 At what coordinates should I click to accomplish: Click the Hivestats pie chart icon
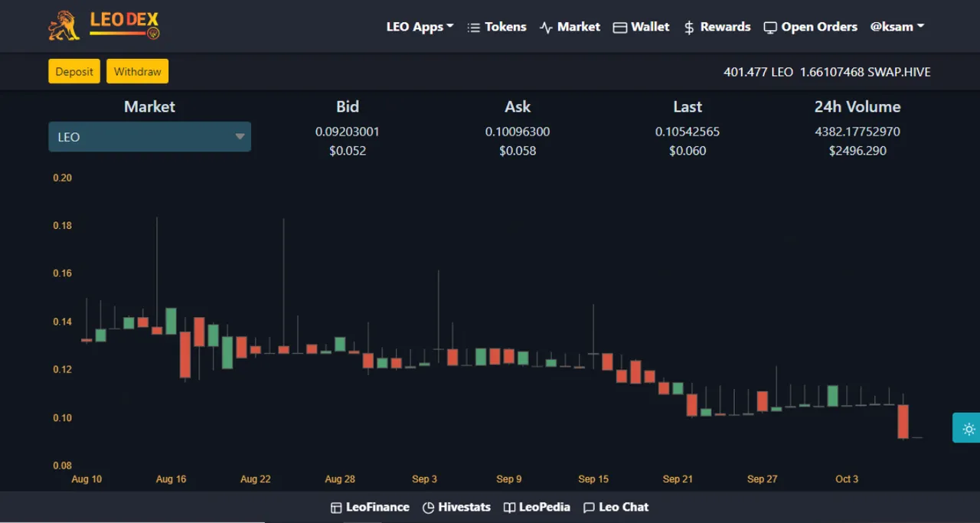pos(429,508)
